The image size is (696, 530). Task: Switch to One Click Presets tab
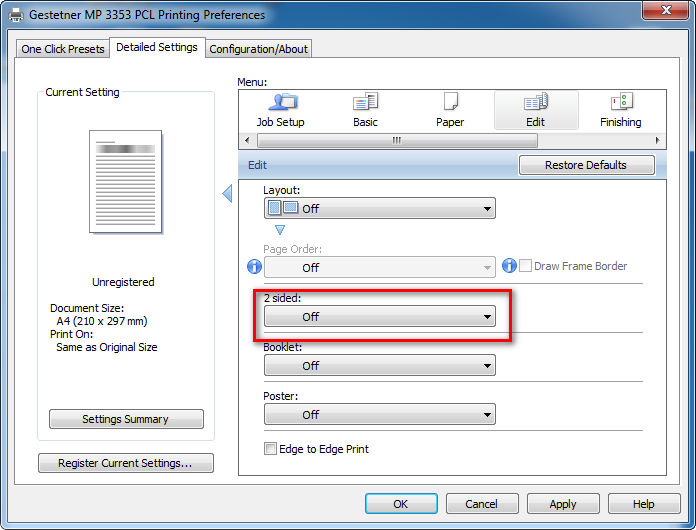[x=63, y=49]
